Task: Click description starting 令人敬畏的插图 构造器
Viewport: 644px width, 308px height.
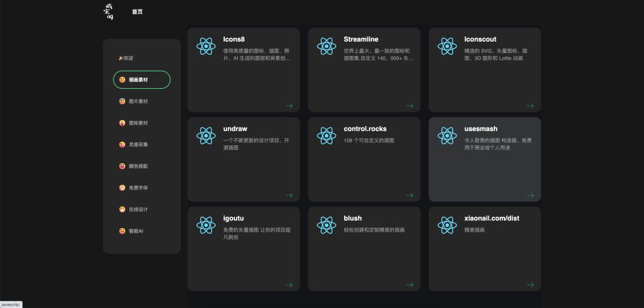Action: 498,144
